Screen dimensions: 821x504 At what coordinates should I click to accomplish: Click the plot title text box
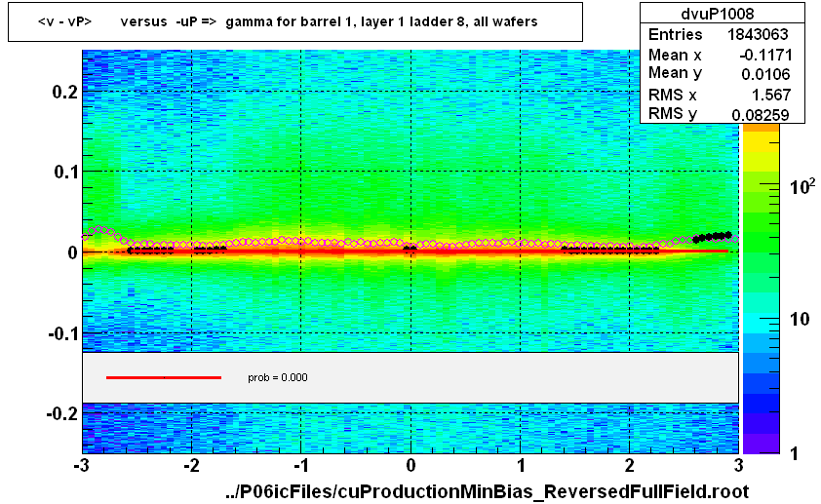tap(295, 22)
